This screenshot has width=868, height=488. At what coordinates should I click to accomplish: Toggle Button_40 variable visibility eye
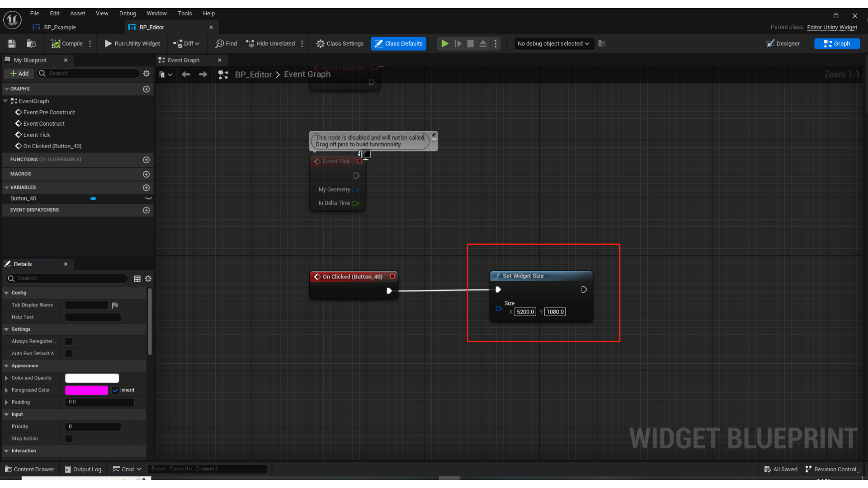coord(148,198)
